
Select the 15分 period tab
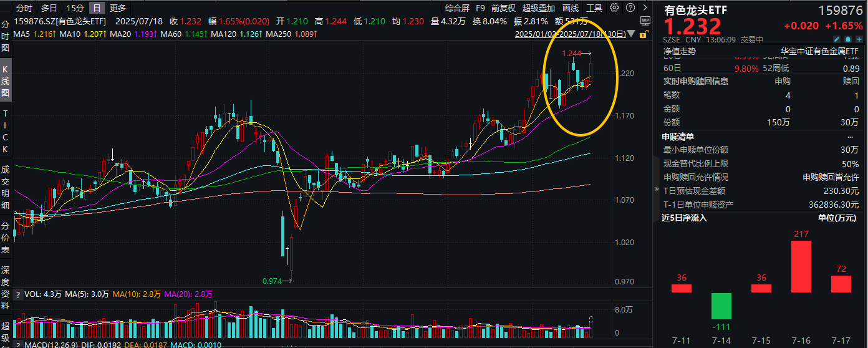(x=75, y=8)
